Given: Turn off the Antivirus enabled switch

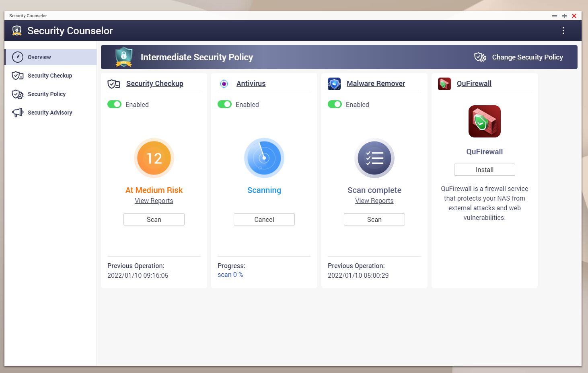Looking at the screenshot, I should (224, 105).
